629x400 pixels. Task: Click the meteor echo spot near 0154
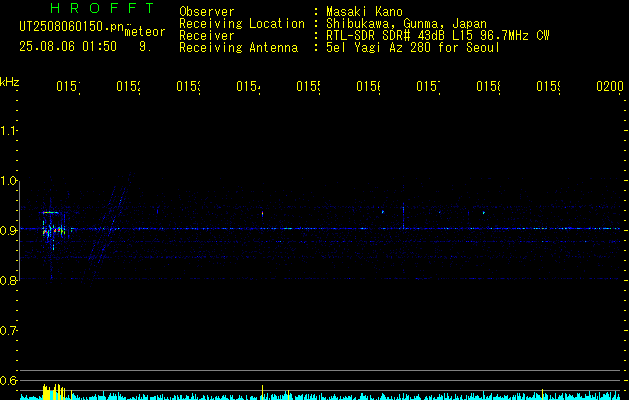(262, 214)
